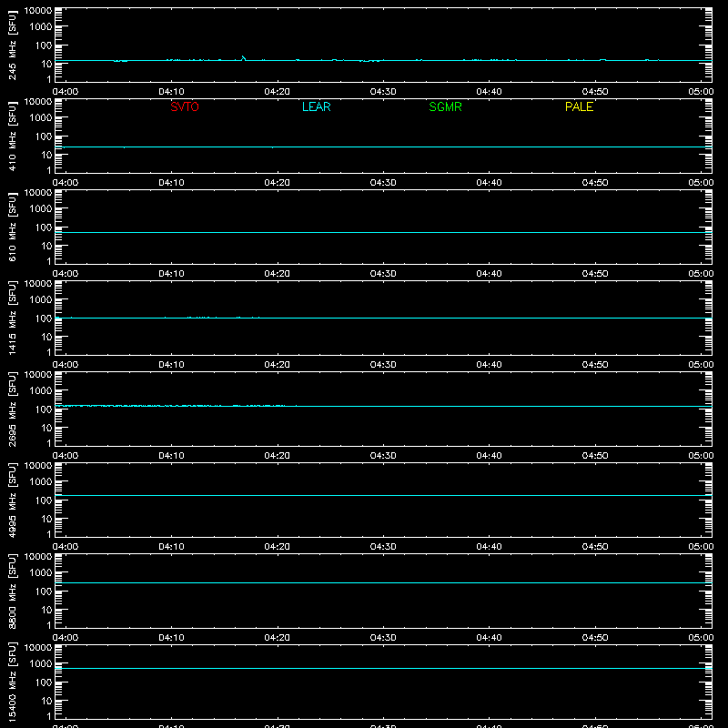Click 05:00 tick label below 8800 MHz plot

(x=701, y=638)
